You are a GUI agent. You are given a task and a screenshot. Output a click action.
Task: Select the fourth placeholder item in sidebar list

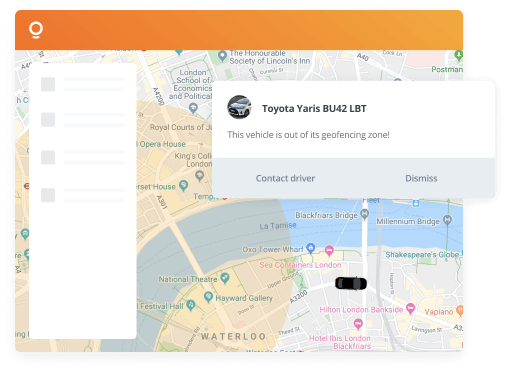tap(83, 195)
